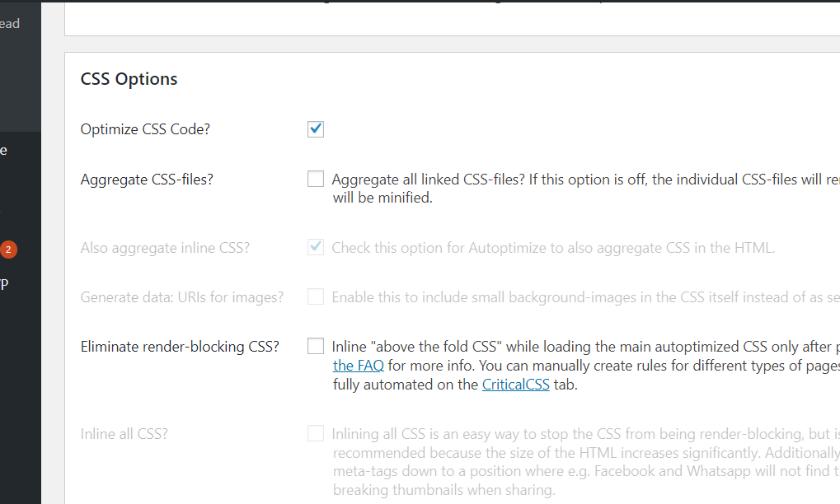Open the CriticalCSS tab link

pyautogui.click(x=515, y=383)
